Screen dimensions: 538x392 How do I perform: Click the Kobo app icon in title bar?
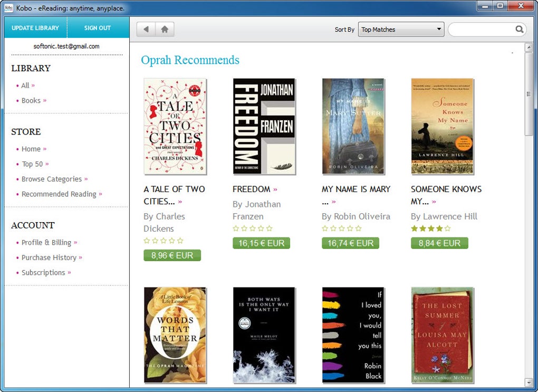[8, 7]
